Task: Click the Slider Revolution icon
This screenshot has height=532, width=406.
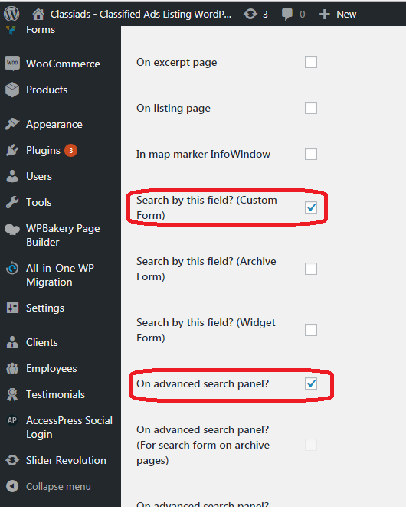Action: point(12,460)
